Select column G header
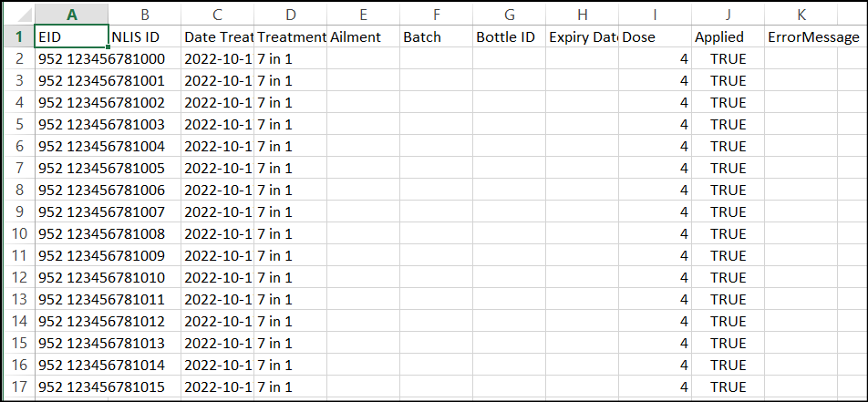Viewport: 868px width, 402px height. pos(509,15)
